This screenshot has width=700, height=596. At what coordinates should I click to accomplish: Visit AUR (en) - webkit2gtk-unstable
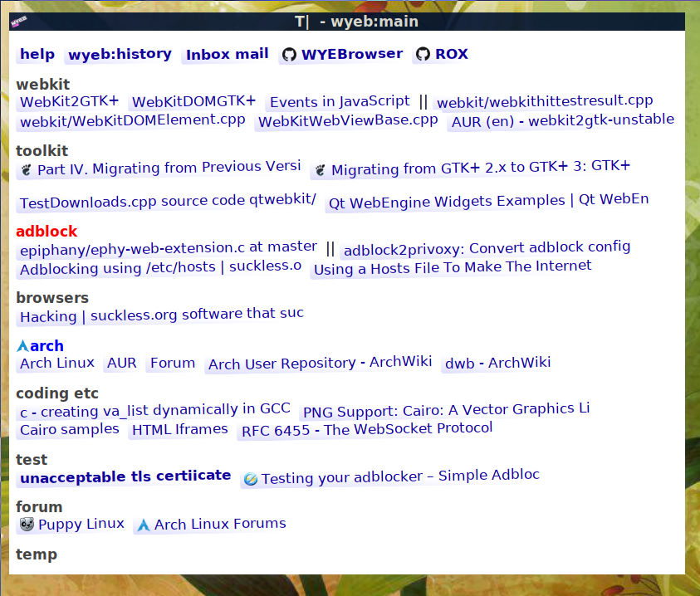click(x=562, y=120)
